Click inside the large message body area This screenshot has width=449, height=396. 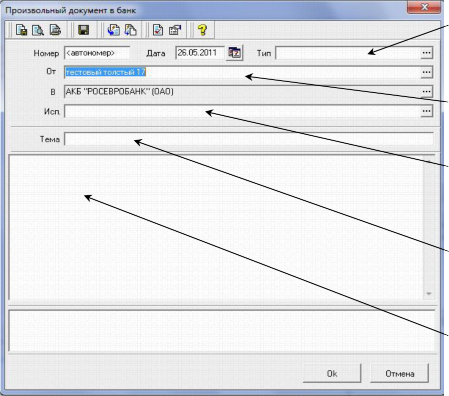[x=216, y=227]
